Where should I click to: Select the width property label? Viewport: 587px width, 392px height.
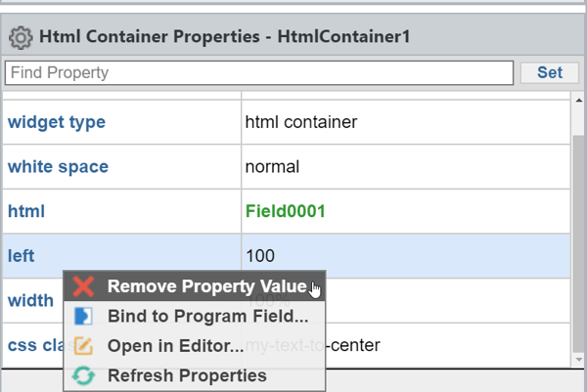point(30,301)
